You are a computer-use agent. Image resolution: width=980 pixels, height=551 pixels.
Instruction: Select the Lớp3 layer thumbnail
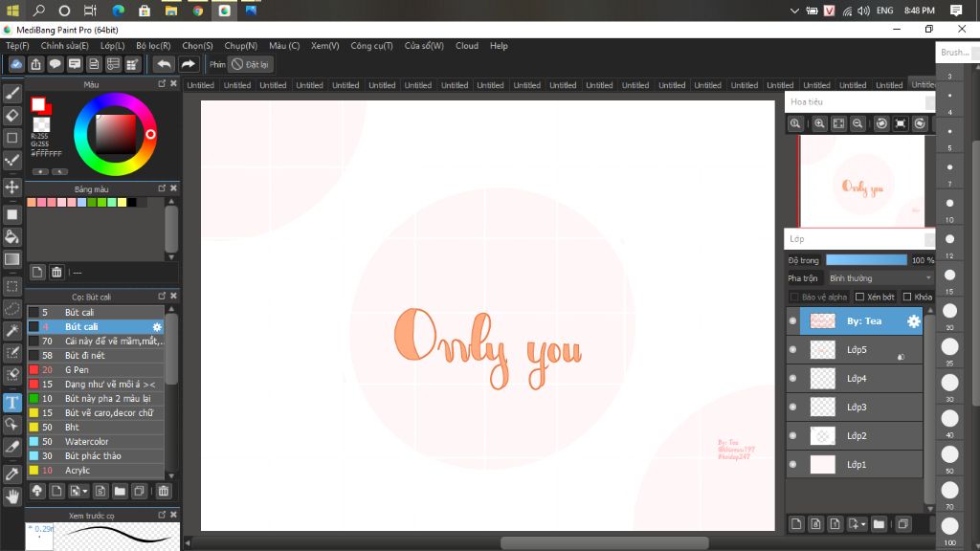[822, 407]
